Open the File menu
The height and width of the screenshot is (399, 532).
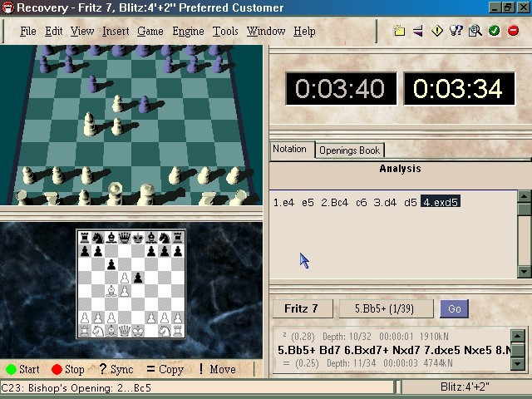pyautogui.click(x=27, y=32)
